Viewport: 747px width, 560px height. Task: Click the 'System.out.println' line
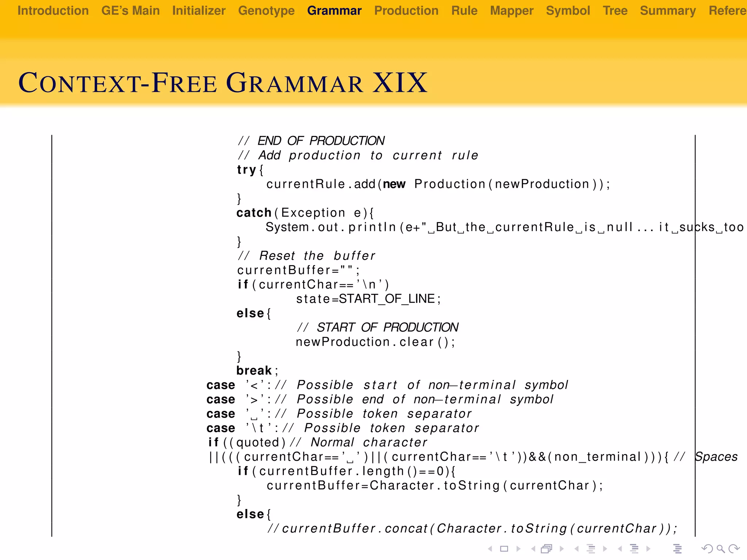505,227
